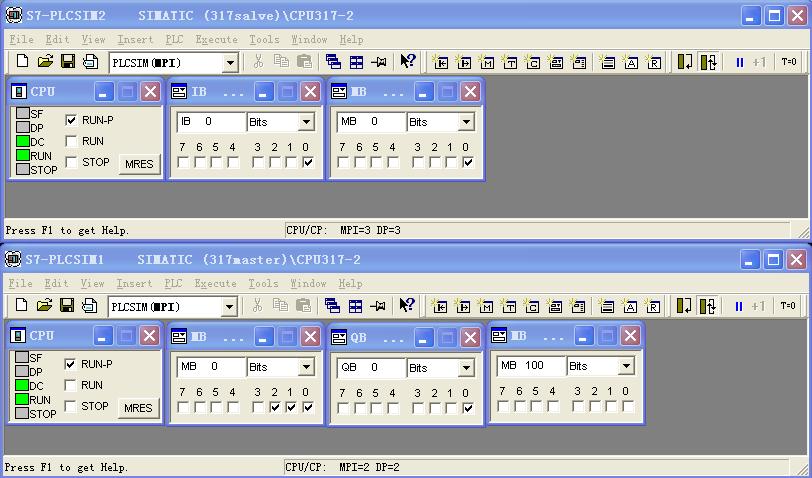The image size is (812, 478).
Task: Click New file icon in PLCSIM1 toolbar
Action: click(x=21, y=306)
